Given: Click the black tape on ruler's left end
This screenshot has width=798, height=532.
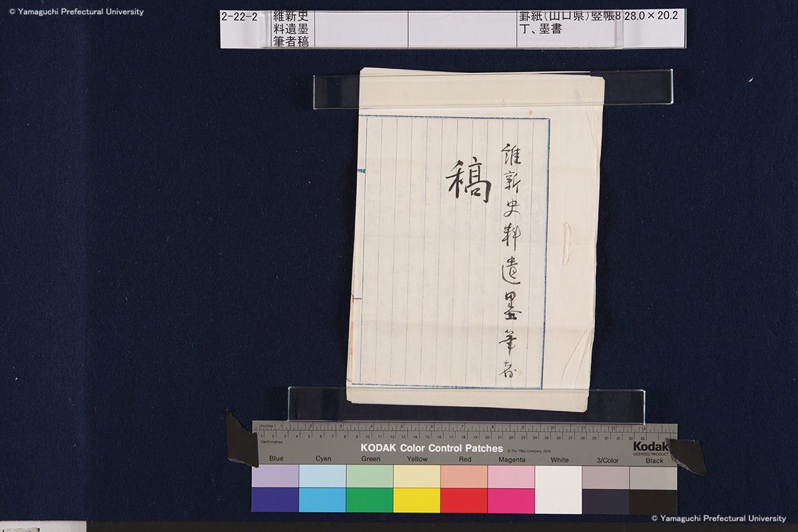Looking at the screenshot, I should pyautogui.click(x=240, y=440).
